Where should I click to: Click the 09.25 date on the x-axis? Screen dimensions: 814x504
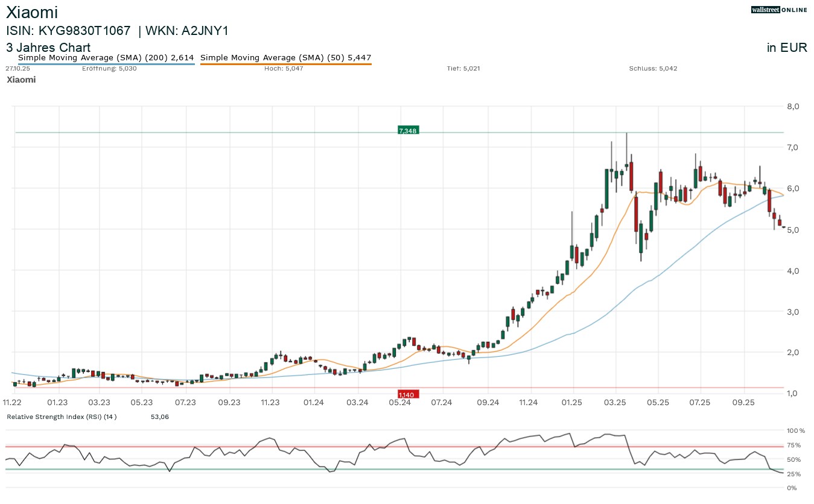743,402
